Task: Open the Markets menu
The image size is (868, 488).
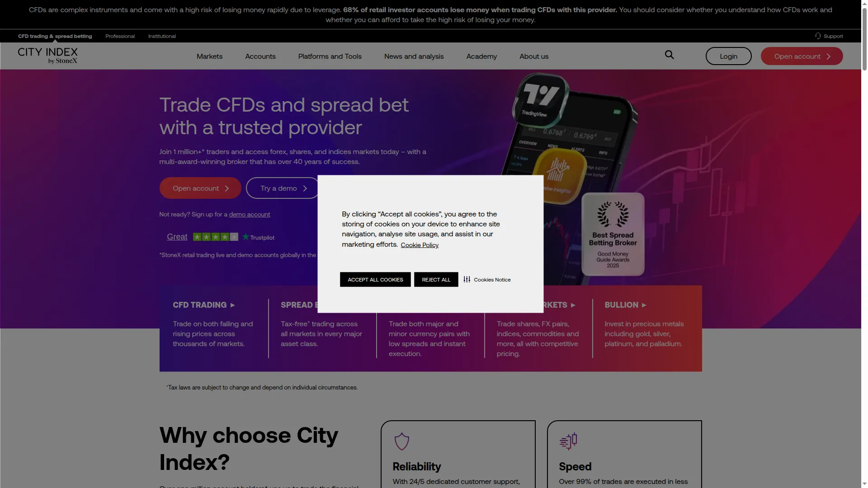Action: [x=209, y=56]
